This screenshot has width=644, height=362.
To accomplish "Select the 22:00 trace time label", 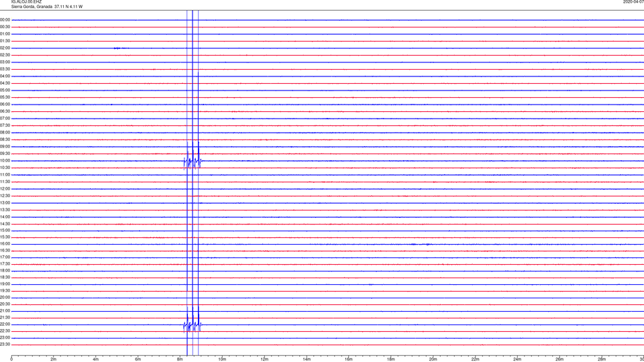I will tap(5, 324).
